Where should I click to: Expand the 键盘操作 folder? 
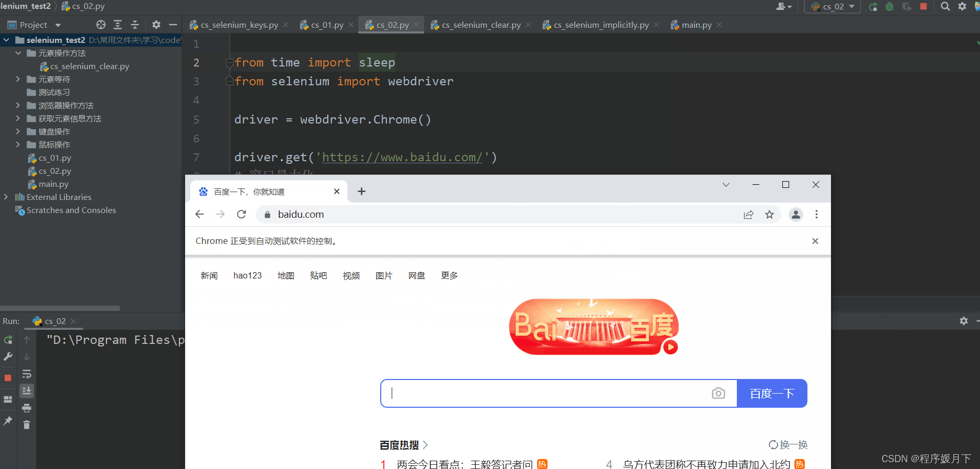point(18,131)
